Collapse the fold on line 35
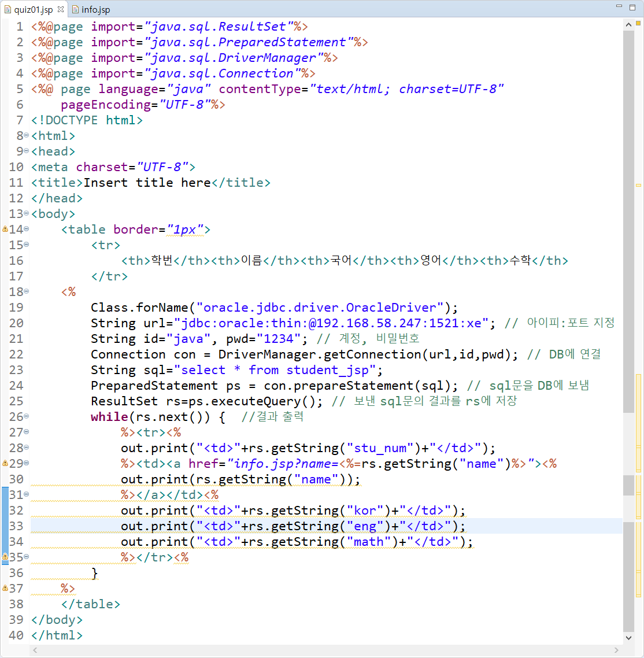This screenshot has height=658, width=644. [27, 557]
